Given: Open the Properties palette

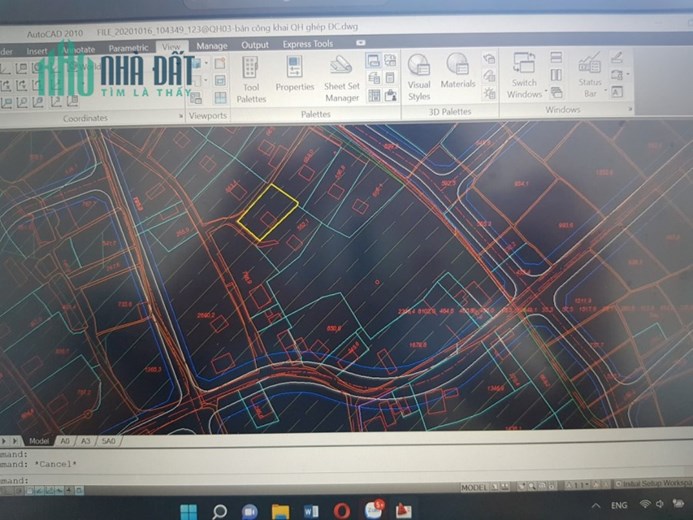Looking at the screenshot, I should pos(294,74).
